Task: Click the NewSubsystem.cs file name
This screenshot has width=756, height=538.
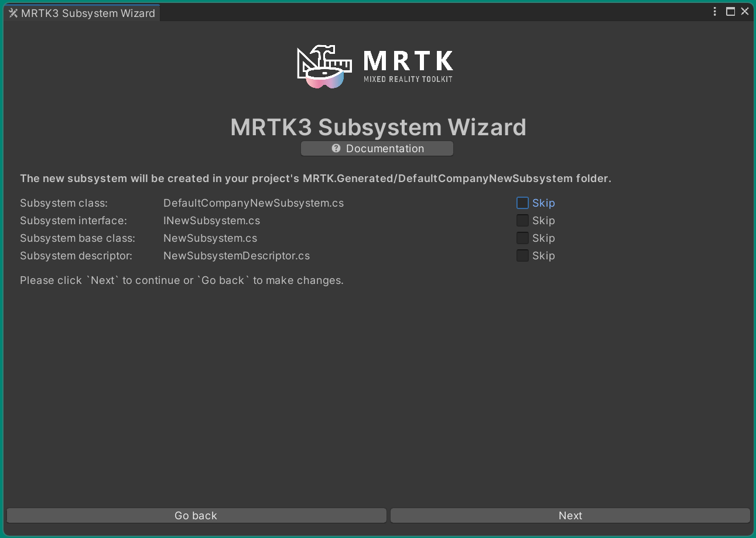Action: click(x=210, y=238)
